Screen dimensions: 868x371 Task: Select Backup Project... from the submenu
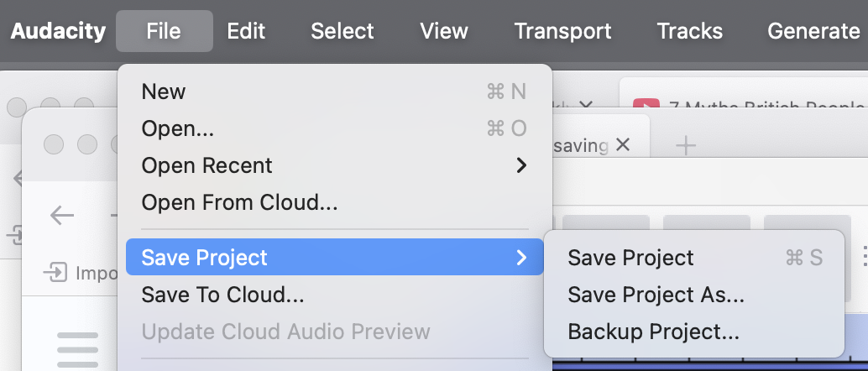pyautogui.click(x=653, y=332)
